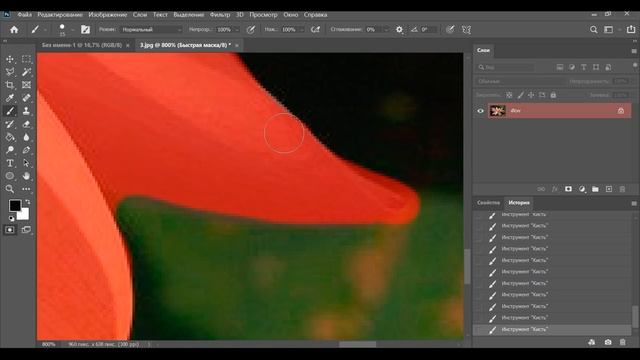The image size is (640, 360).
Task: Toggle pressure for size button
Action: [x=450, y=29]
